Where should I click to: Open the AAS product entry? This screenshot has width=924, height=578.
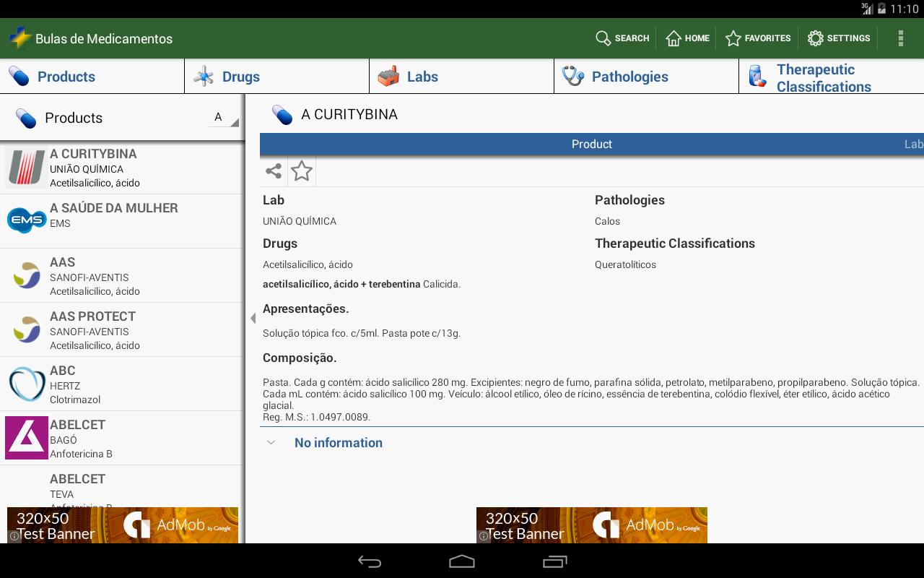click(x=121, y=275)
